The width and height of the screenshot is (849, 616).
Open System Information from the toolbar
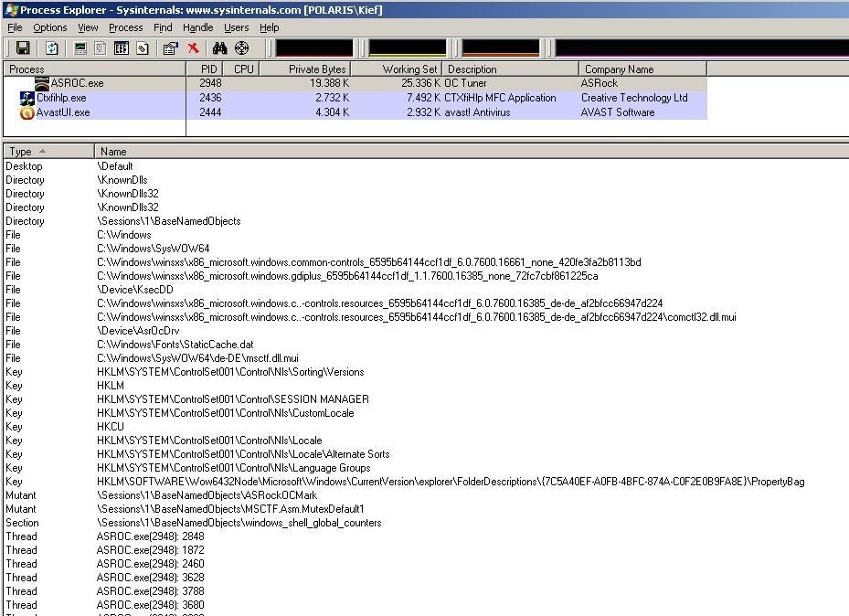click(80, 48)
